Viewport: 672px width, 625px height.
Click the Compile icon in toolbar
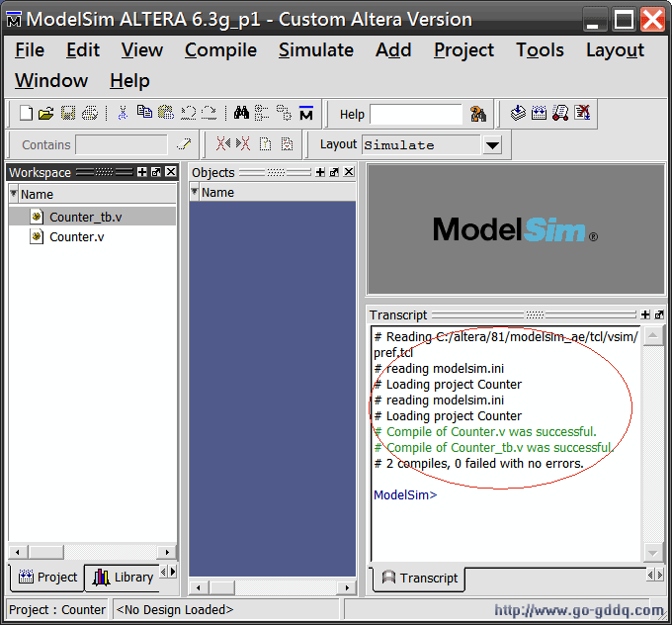[x=518, y=114]
